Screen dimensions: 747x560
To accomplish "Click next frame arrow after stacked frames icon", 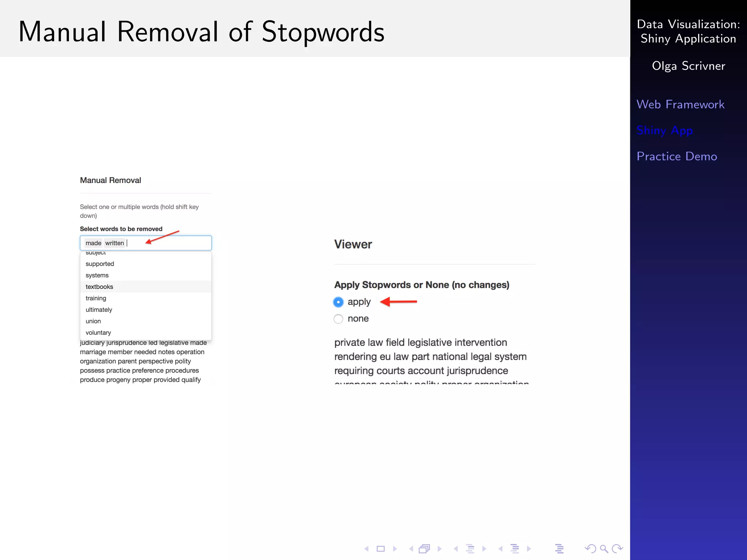I will (440, 549).
